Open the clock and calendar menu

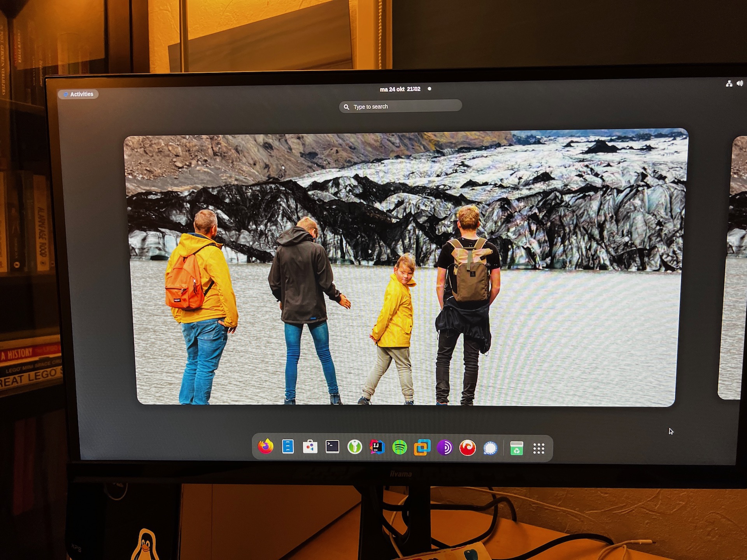click(400, 89)
